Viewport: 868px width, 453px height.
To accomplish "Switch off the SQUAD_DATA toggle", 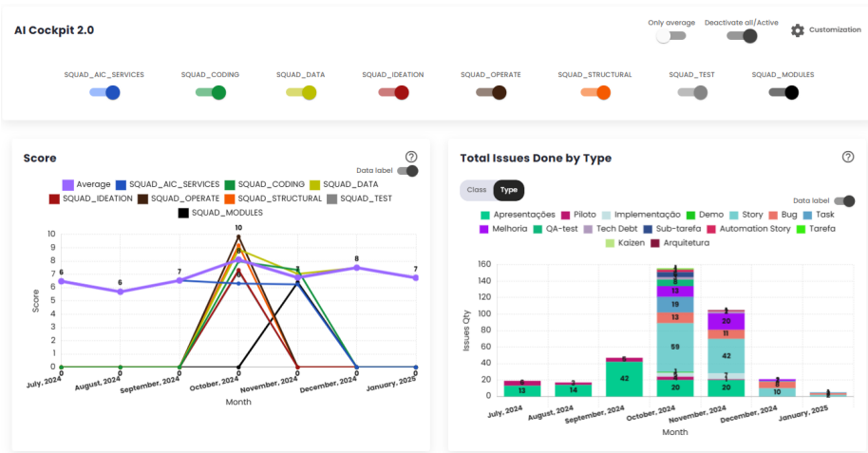I will (301, 92).
